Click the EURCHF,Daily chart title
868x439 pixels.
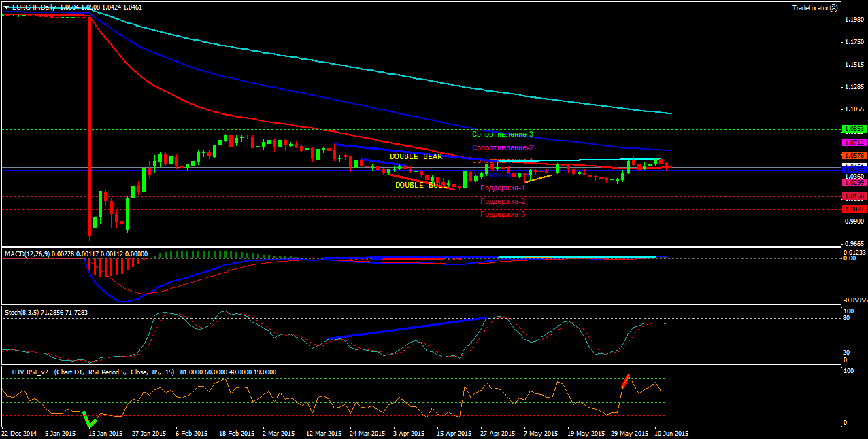pos(34,7)
